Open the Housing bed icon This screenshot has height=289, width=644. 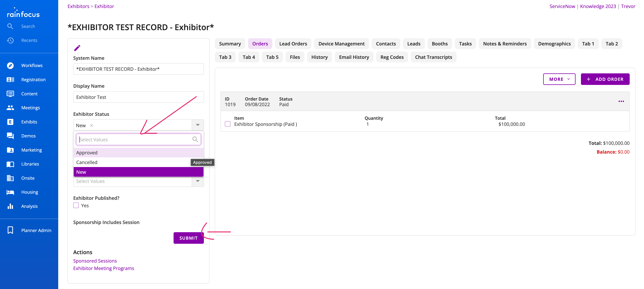pos(10,192)
